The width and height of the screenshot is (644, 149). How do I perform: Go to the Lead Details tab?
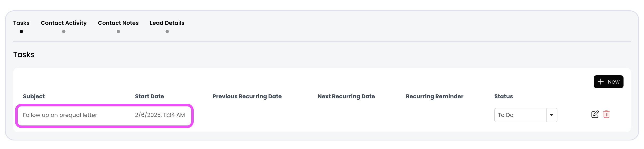(x=167, y=23)
